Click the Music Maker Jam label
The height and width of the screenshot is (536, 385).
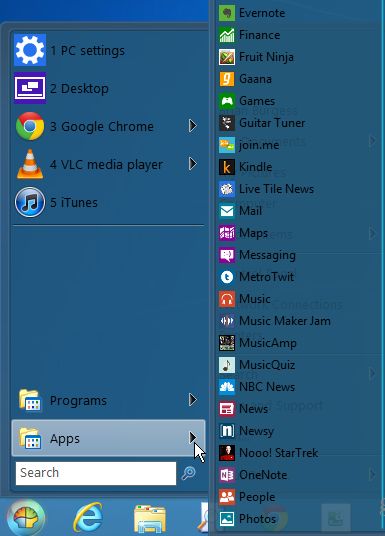tap(285, 321)
